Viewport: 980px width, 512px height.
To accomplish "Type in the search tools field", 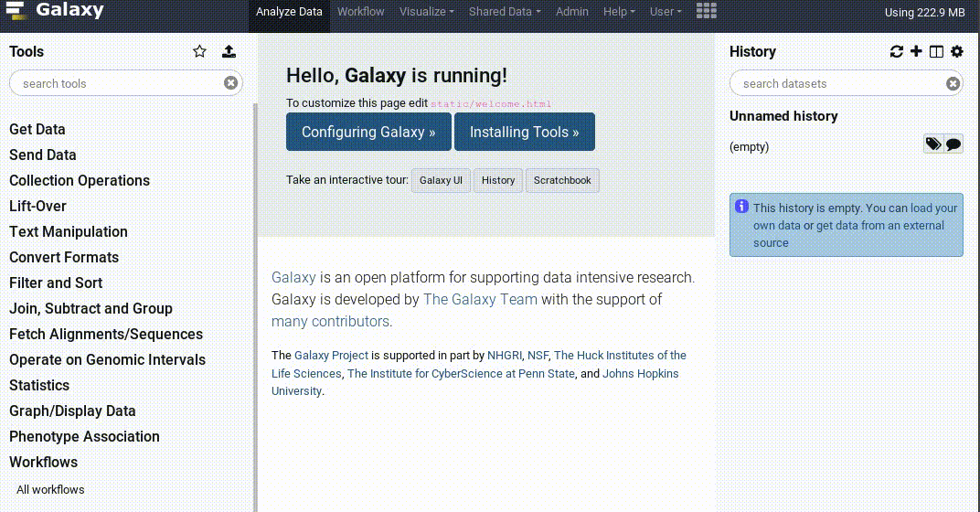I will coord(119,83).
